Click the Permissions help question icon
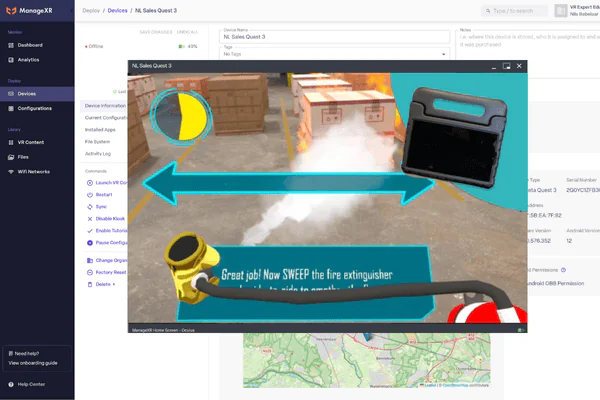Screen dimensions: 600x400 563,270
